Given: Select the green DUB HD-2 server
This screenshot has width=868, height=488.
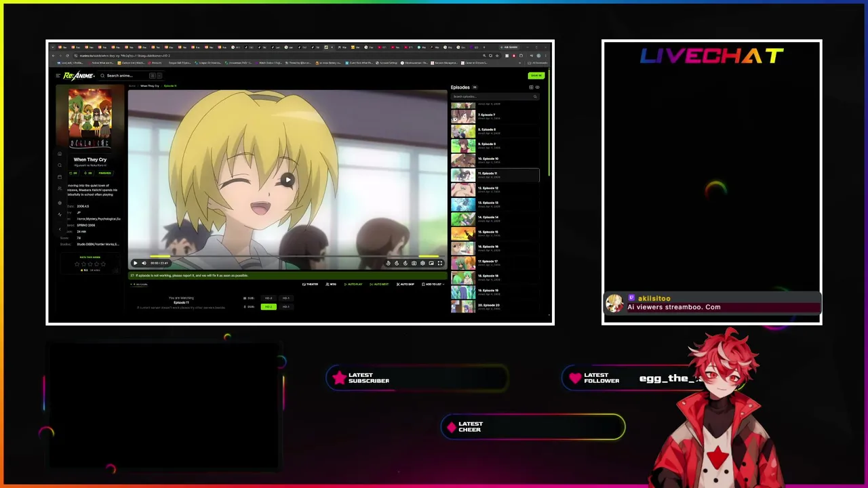Looking at the screenshot, I should (269, 307).
